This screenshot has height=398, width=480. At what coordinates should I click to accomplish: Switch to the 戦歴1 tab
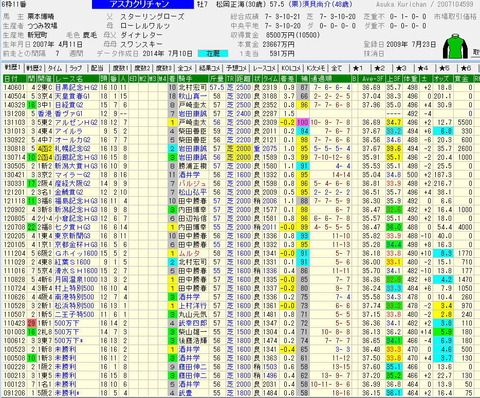click(x=12, y=68)
